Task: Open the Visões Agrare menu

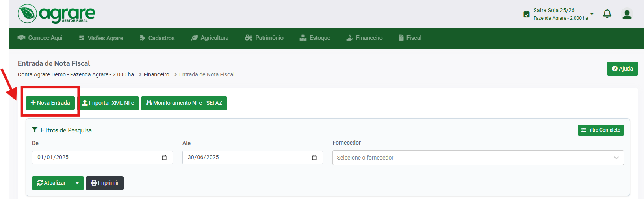Action: pos(101,38)
